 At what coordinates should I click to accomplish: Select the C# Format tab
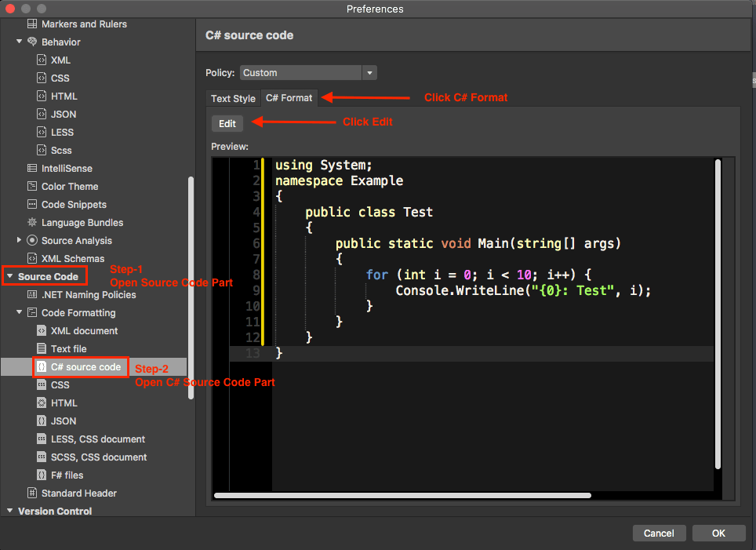(x=289, y=98)
